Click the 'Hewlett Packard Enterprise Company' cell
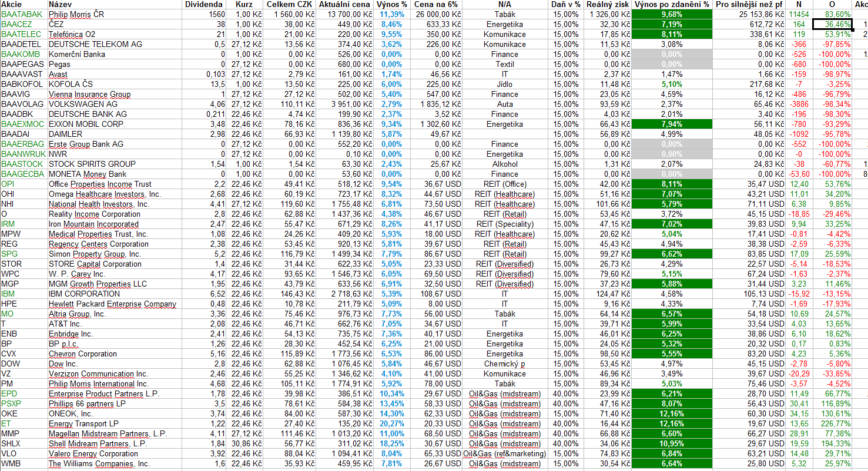 [113, 304]
